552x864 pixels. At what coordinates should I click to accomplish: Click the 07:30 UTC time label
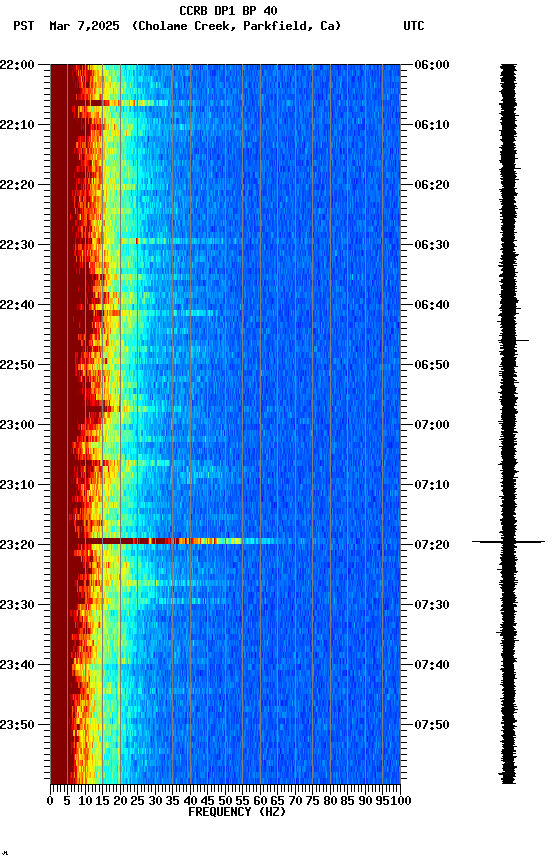pos(432,606)
